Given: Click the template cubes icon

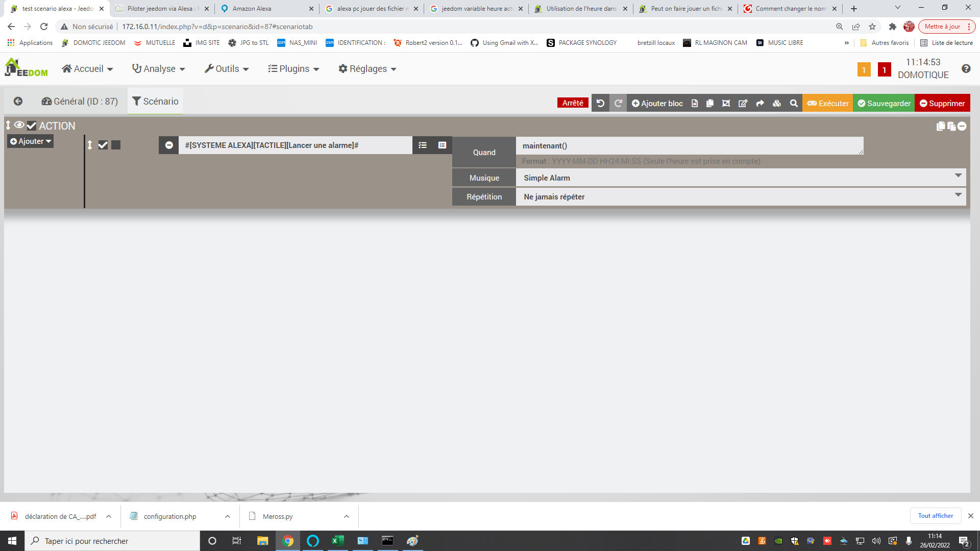Looking at the screenshot, I should pos(776,103).
